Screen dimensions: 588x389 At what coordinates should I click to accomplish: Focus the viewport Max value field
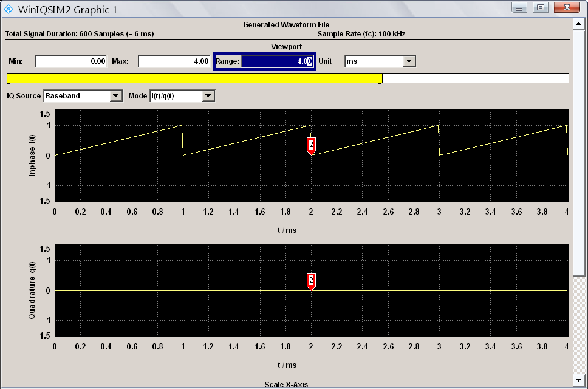pyautogui.click(x=174, y=61)
